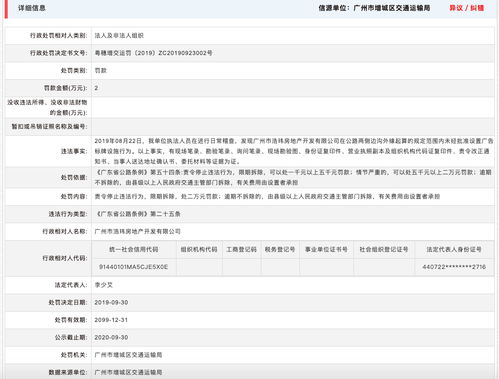
Task: Click the date 2019-09-30
Action: [x=111, y=303]
